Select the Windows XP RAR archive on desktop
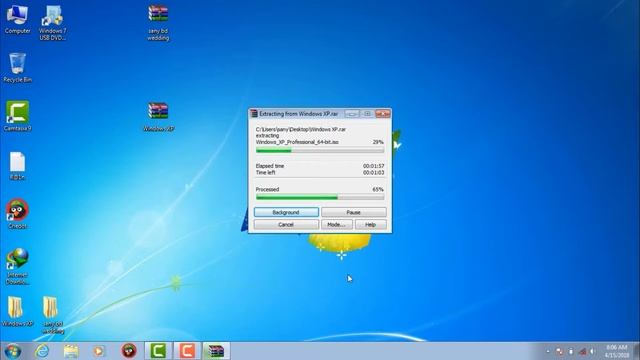 pyautogui.click(x=158, y=117)
